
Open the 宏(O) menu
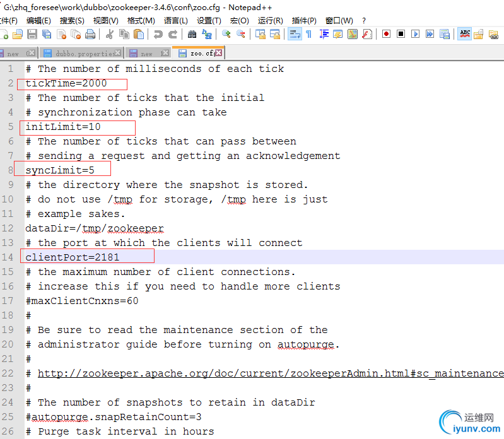[x=240, y=21]
